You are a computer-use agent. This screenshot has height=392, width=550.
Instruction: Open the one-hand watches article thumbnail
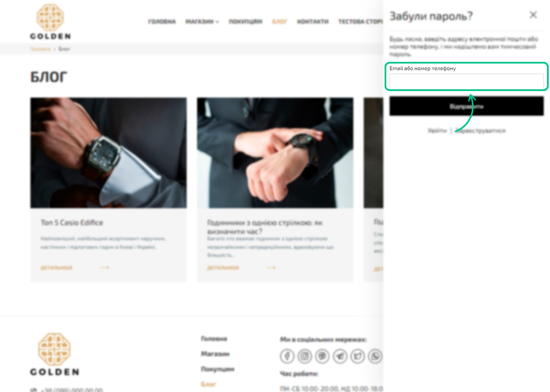[x=275, y=153]
